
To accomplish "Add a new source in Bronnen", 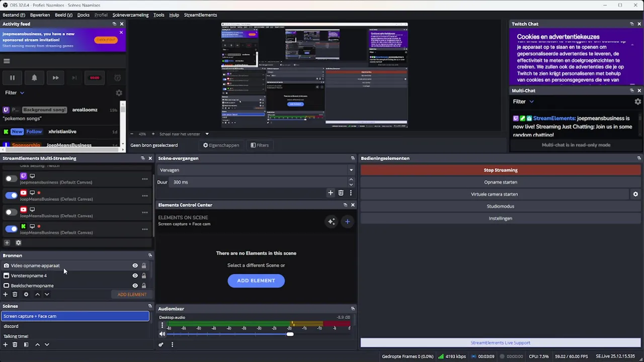I will [x=6, y=295].
